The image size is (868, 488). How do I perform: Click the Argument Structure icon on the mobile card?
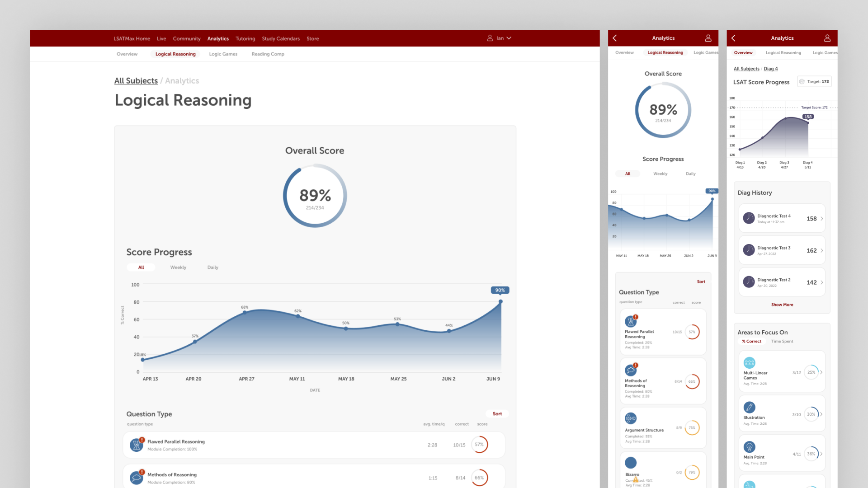pos(631,418)
